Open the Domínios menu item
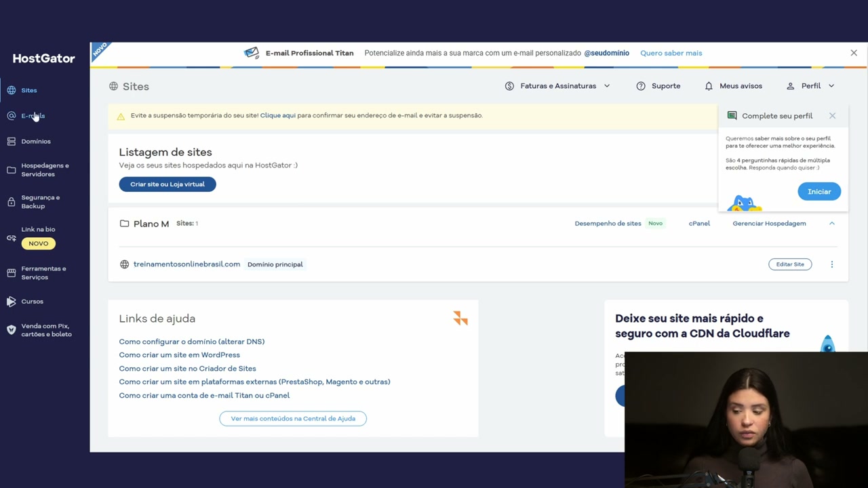 click(36, 142)
